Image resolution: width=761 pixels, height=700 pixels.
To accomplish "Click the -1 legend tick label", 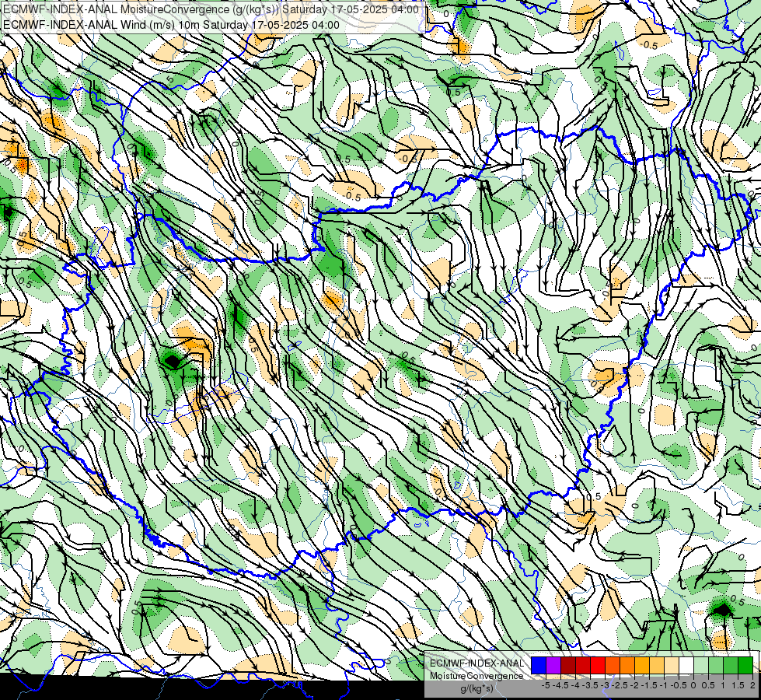I will (x=665, y=685).
